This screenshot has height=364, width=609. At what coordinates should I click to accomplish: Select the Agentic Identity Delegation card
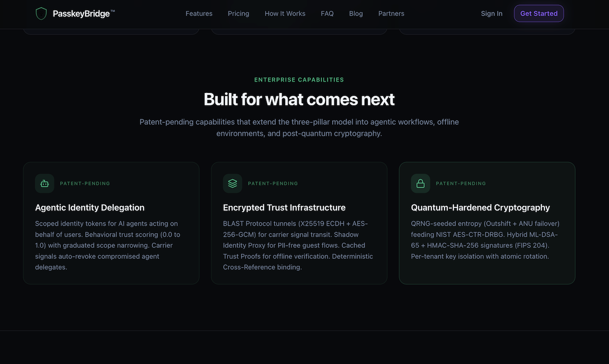click(111, 223)
